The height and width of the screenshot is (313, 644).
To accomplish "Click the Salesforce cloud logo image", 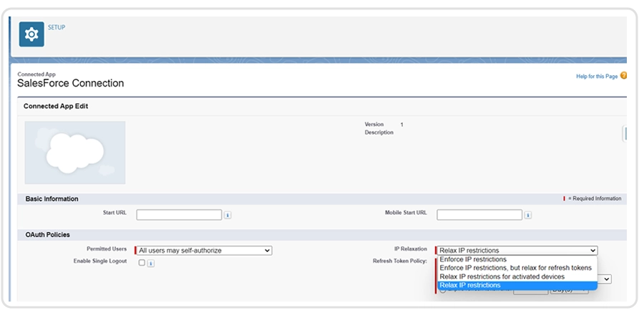I will coord(75,153).
